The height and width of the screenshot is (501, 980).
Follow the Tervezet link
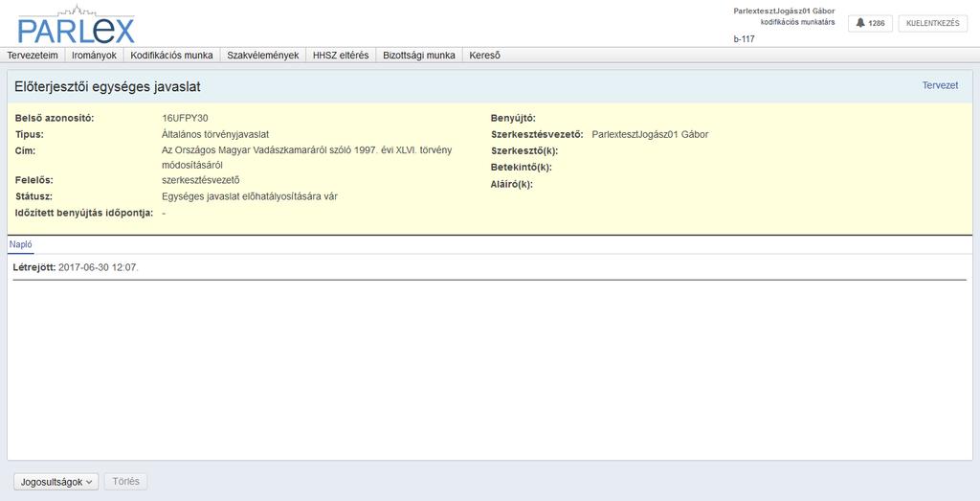pos(940,85)
